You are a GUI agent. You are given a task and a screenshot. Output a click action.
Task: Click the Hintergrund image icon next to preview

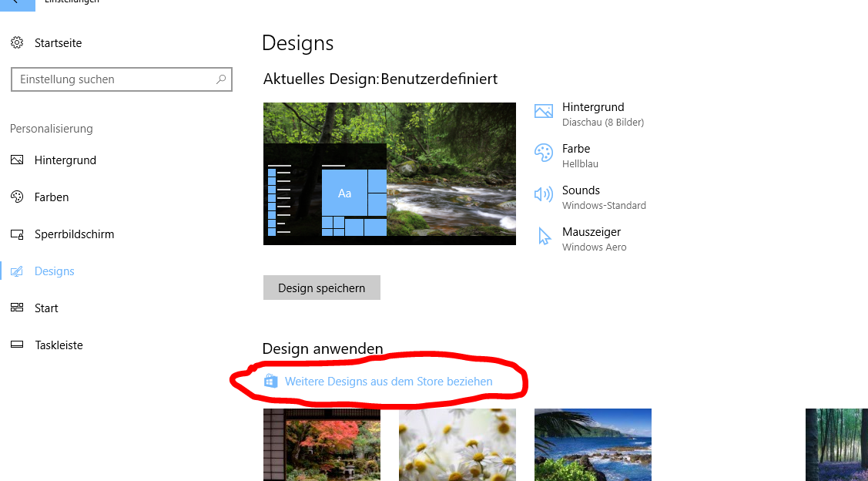pyautogui.click(x=544, y=111)
